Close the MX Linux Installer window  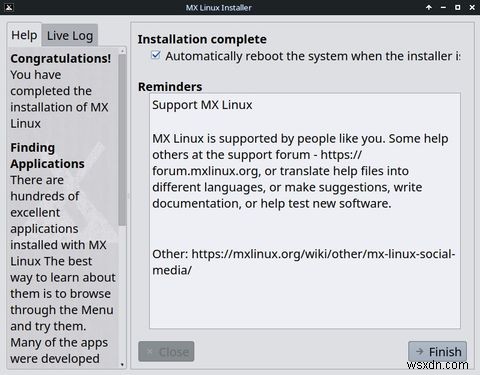[x=472, y=7]
